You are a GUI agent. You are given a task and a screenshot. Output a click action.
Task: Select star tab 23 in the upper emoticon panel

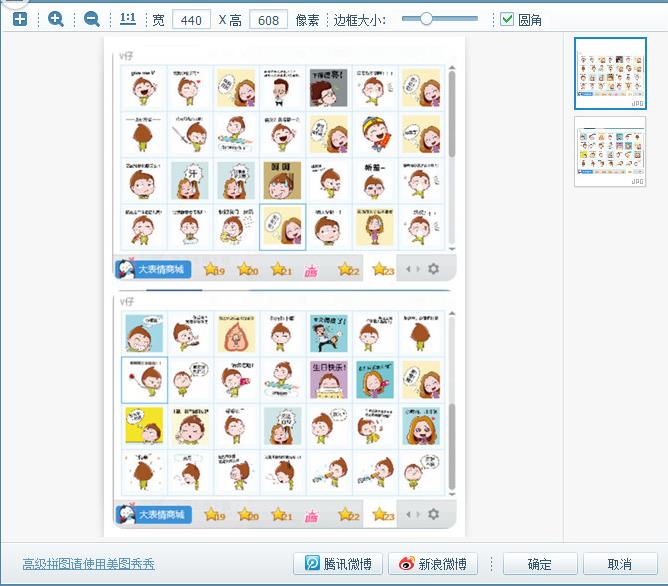click(383, 269)
